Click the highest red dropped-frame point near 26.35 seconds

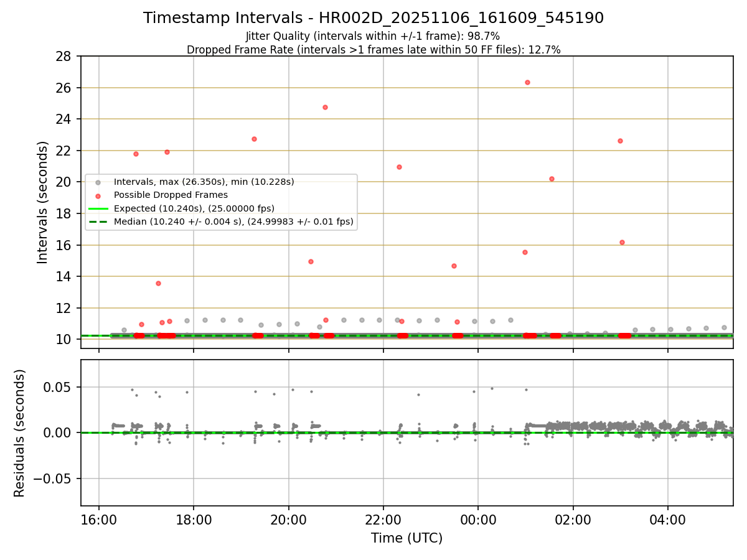(x=527, y=82)
